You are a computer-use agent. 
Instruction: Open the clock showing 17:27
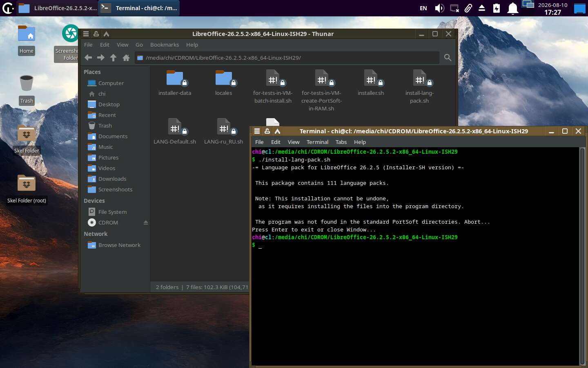coord(552,8)
